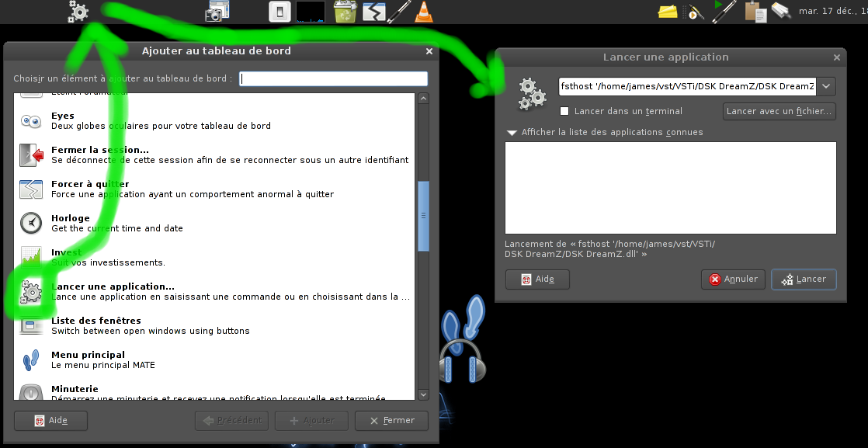Viewport: 868px width, 448px height.
Task: Click the large gears icon in the Lancer une application dialog
Action: coord(532,93)
